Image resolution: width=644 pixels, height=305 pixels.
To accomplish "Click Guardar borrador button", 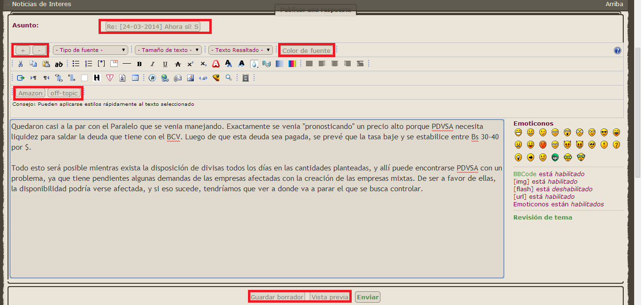I will point(277,297).
